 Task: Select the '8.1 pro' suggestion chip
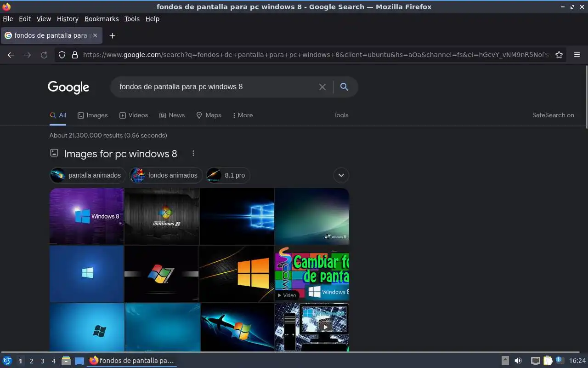click(x=228, y=175)
